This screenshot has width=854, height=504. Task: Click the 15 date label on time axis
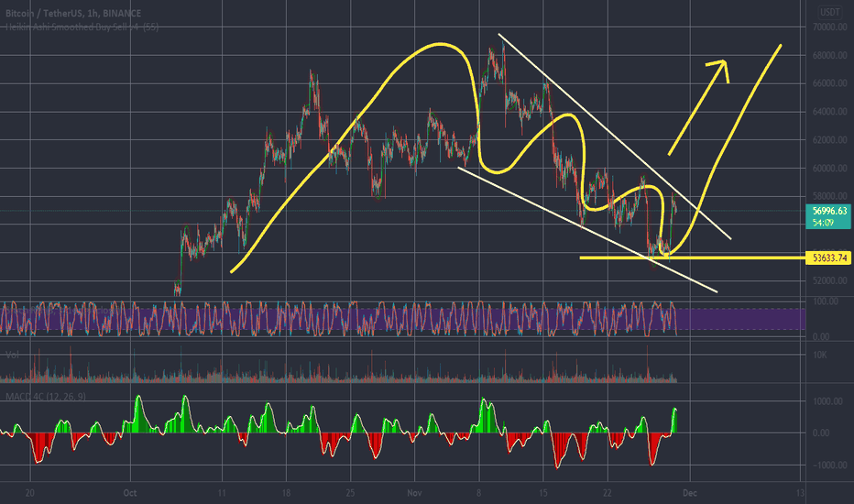click(x=543, y=493)
